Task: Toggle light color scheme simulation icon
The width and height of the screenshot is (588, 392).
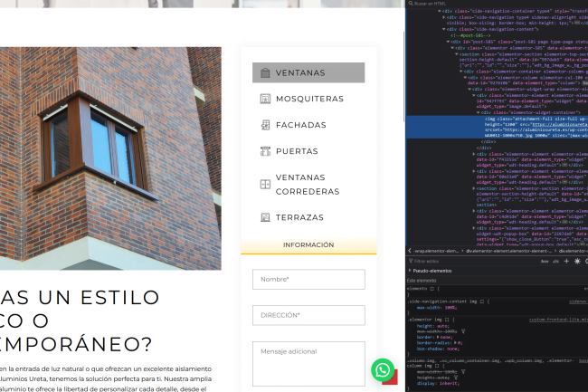Action: pos(576,261)
